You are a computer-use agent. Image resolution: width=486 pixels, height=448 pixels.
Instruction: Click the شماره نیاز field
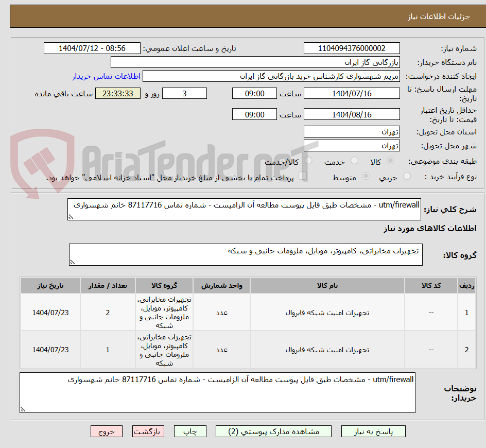pyautogui.click(x=352, y=48)
